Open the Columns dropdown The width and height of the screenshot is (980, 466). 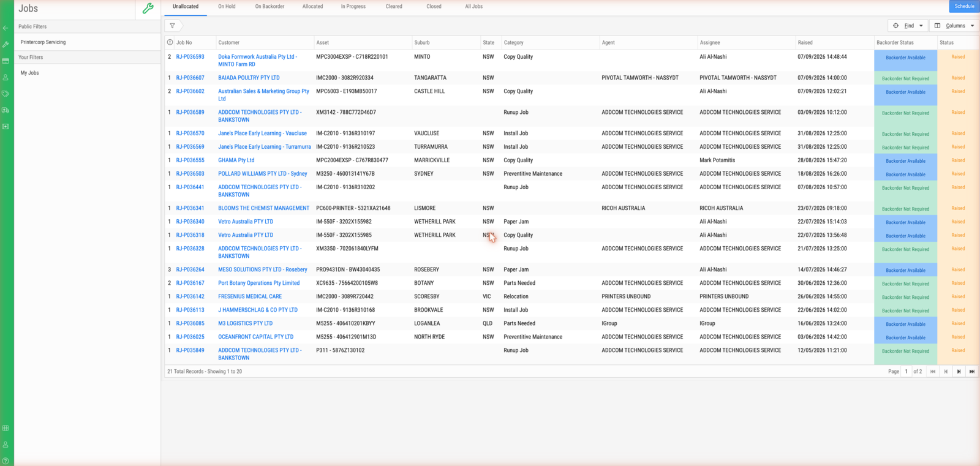point(954,26)
